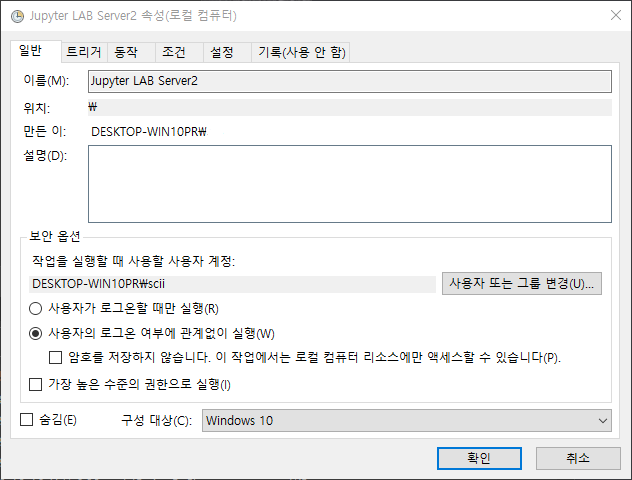Go to the 설정 tab

click(x=227, y=52)
